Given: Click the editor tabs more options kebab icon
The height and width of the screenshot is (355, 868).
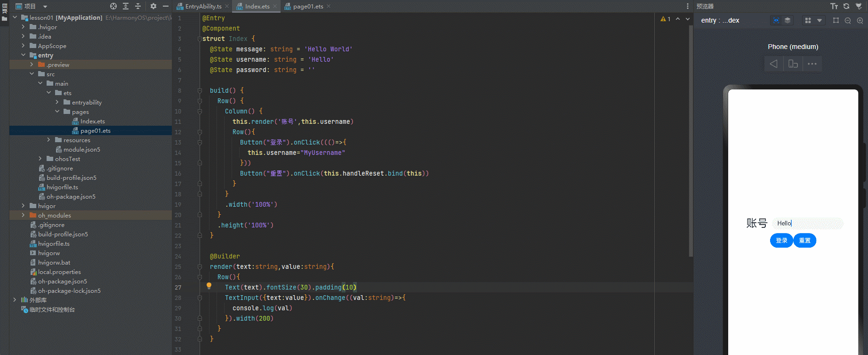Looking at the screenshot, I should coord(688,6).
